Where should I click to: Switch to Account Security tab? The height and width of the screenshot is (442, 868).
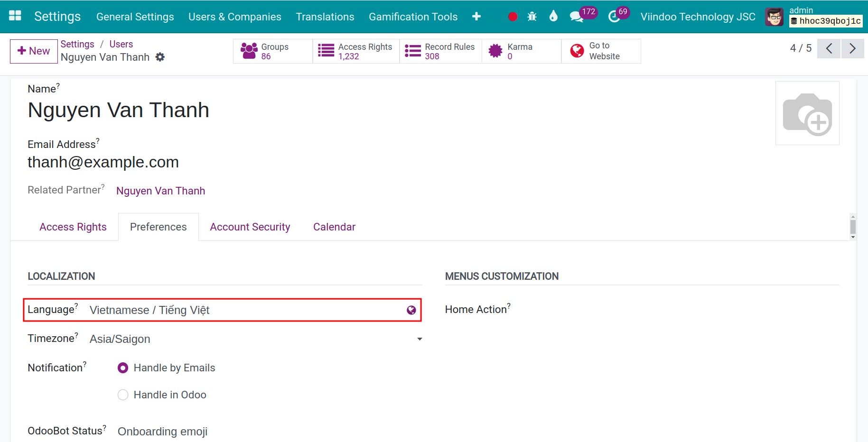pyautogui.click(x=250, y=227)
